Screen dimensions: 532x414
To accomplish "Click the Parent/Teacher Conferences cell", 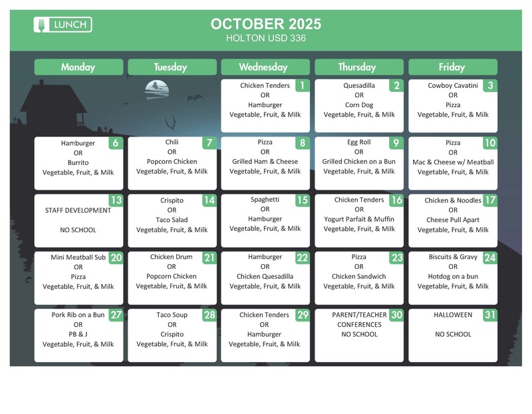I will (x=358, y=325).
